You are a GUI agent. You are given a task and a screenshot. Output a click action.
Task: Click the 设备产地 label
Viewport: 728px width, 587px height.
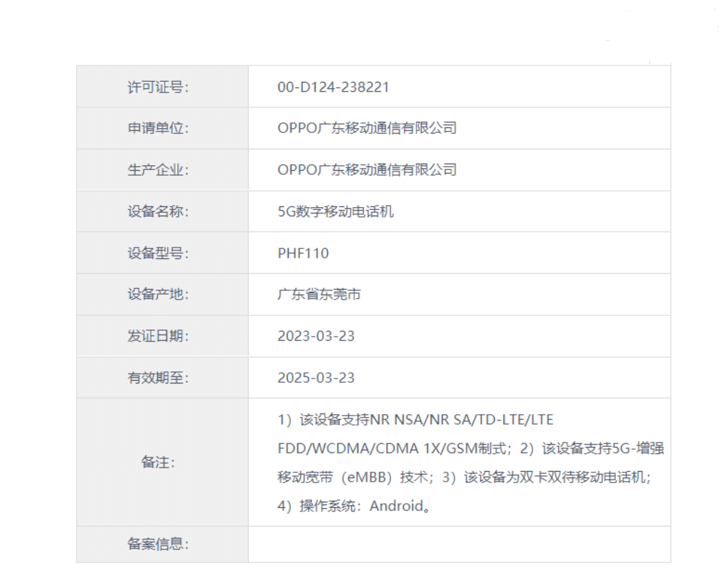pyautogui.click(x=158, y=294)
